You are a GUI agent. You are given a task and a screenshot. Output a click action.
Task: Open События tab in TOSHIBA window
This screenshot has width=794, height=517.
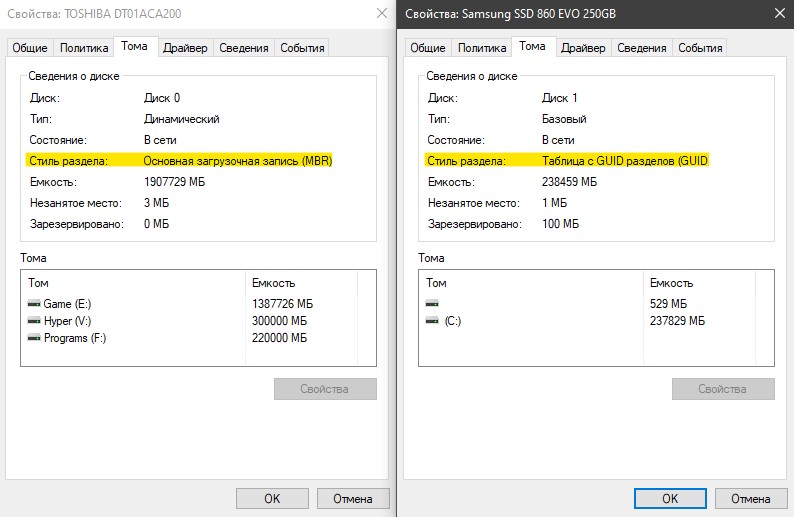point(302,48)
